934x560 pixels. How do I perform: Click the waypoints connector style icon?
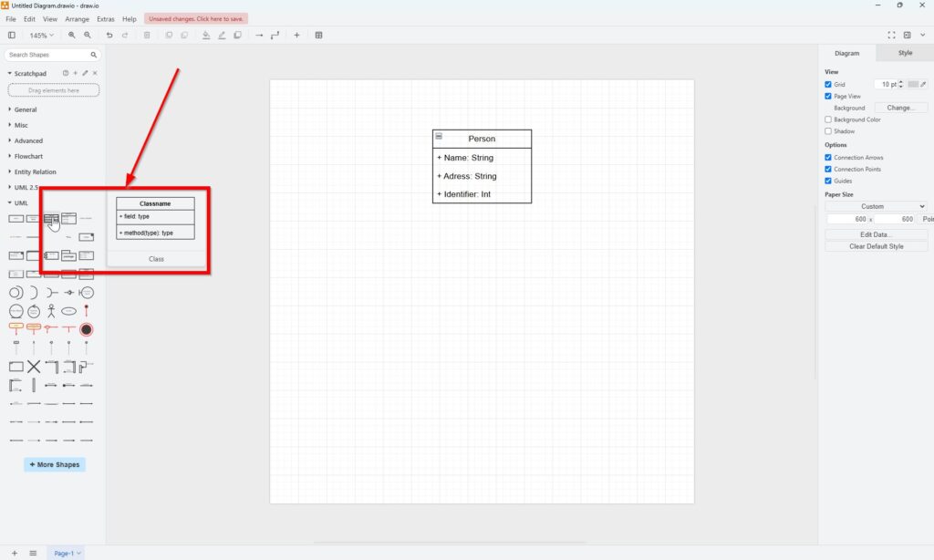[x=275, y=36]
